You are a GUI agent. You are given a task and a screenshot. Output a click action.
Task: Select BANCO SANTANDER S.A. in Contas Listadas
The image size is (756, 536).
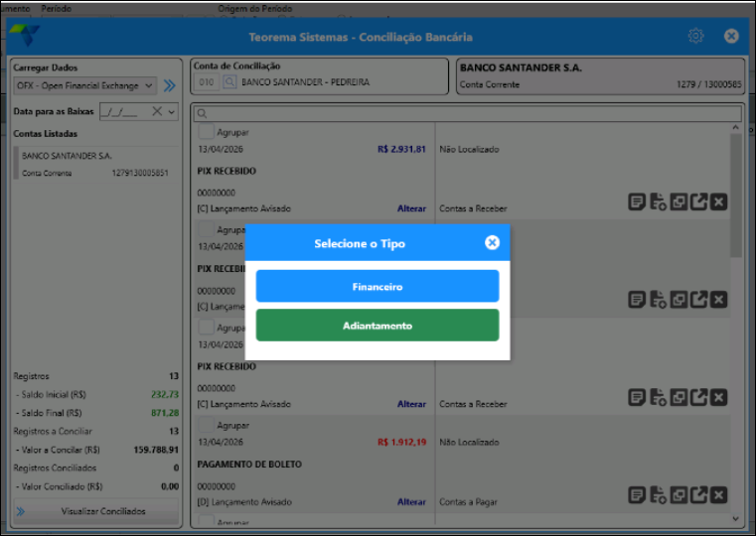pos(96,164)
